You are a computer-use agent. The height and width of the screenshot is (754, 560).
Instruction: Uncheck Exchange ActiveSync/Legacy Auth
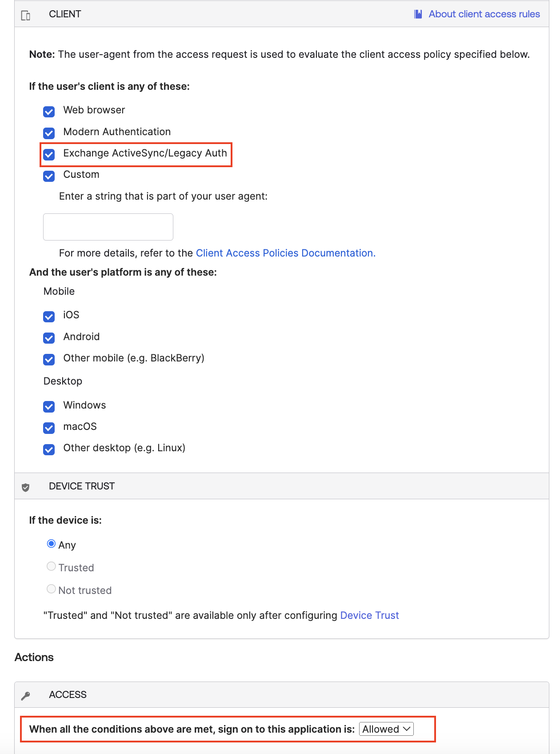point(48,155)
